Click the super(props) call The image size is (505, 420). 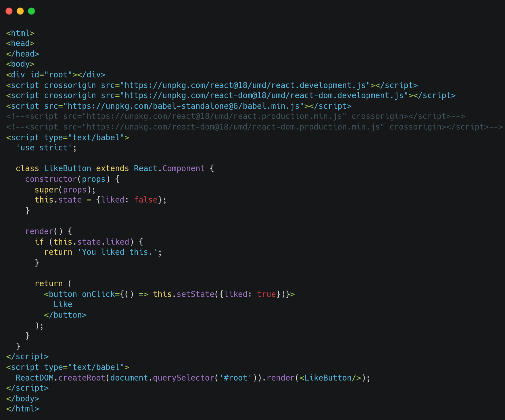(65, 190)
